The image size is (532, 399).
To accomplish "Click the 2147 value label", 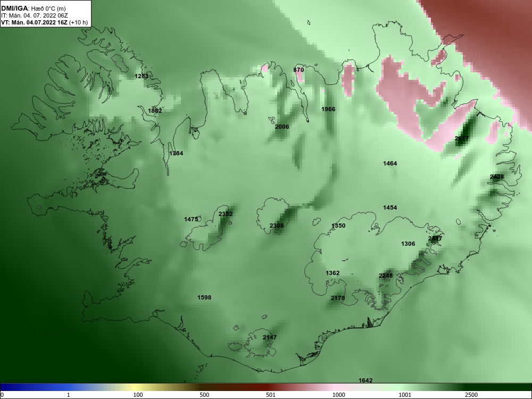I will (x=270, y=338).
